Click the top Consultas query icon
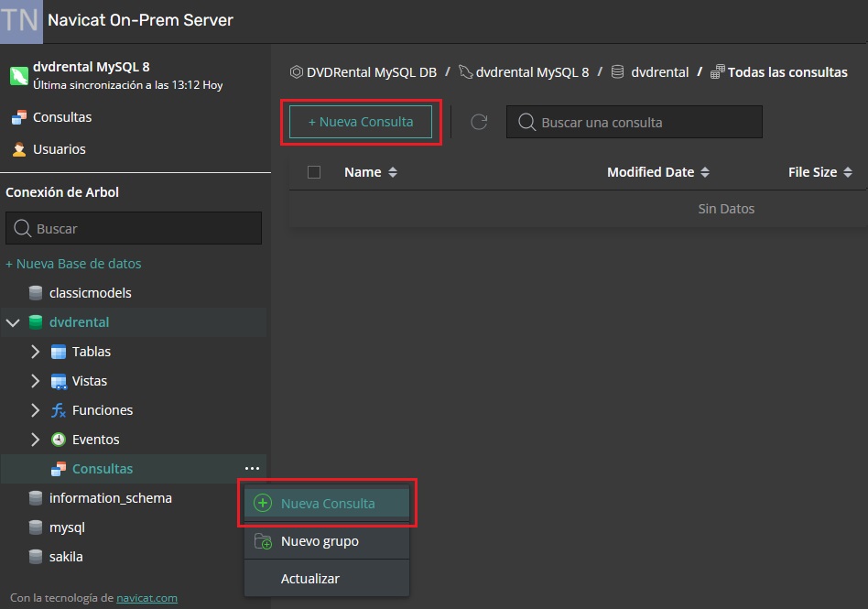868x609 pixels. 19,117
